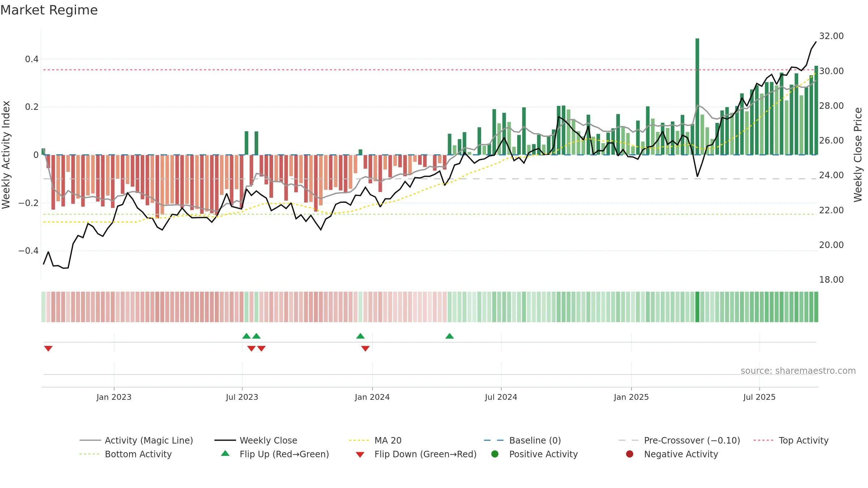Click the Jan 2025 x-axis label
The width and height of the screenshot is (868, 488).
[x=631, y=397]
